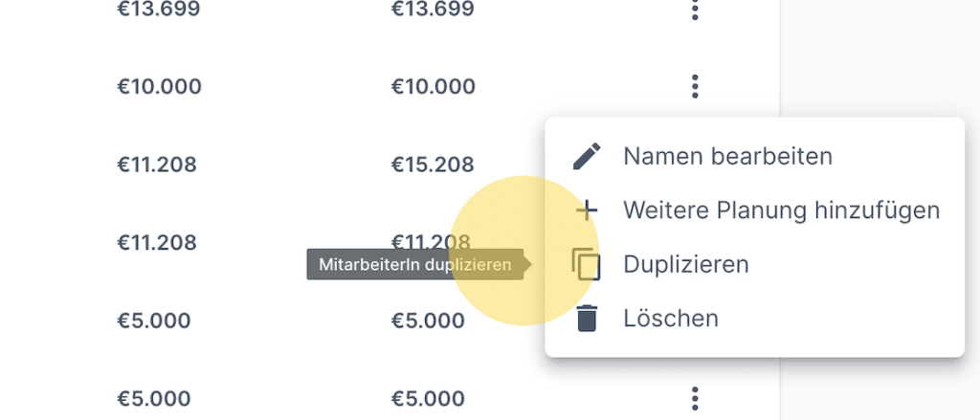980x420 pixels.
Task: Click the €15.208 amount cell
Action: pyautogui.click(x=433, y=165)
